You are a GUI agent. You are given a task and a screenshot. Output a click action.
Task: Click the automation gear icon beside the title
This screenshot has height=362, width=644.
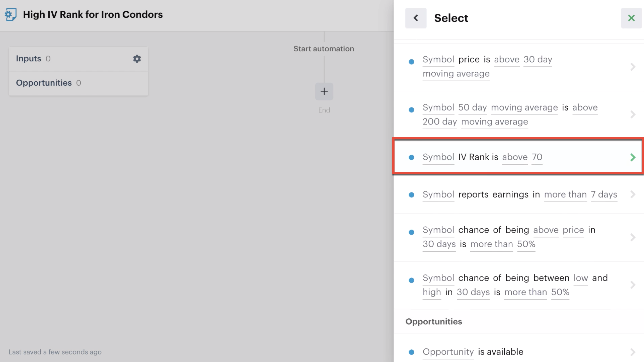click(11, 14)
